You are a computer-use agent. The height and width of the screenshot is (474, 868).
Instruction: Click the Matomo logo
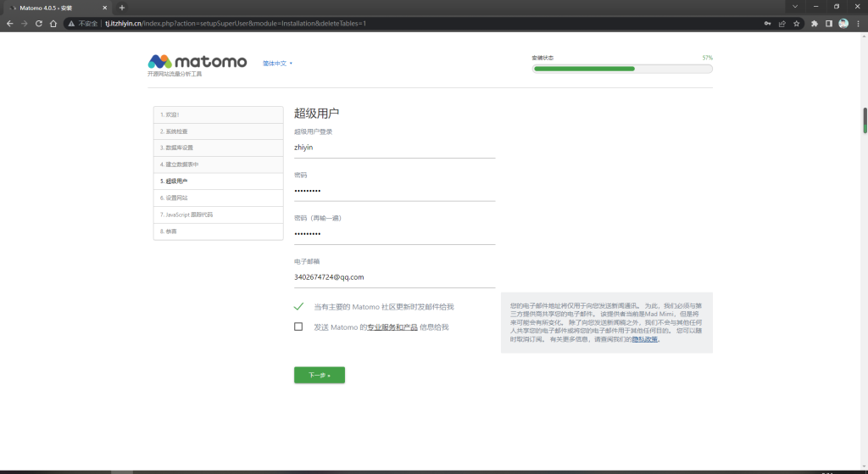point(198,61)
